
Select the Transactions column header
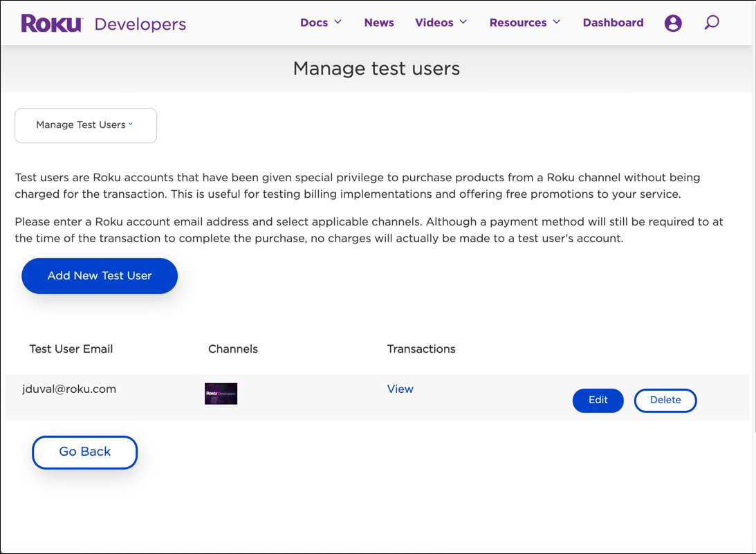pyautogui.click(x=421, y=349)
